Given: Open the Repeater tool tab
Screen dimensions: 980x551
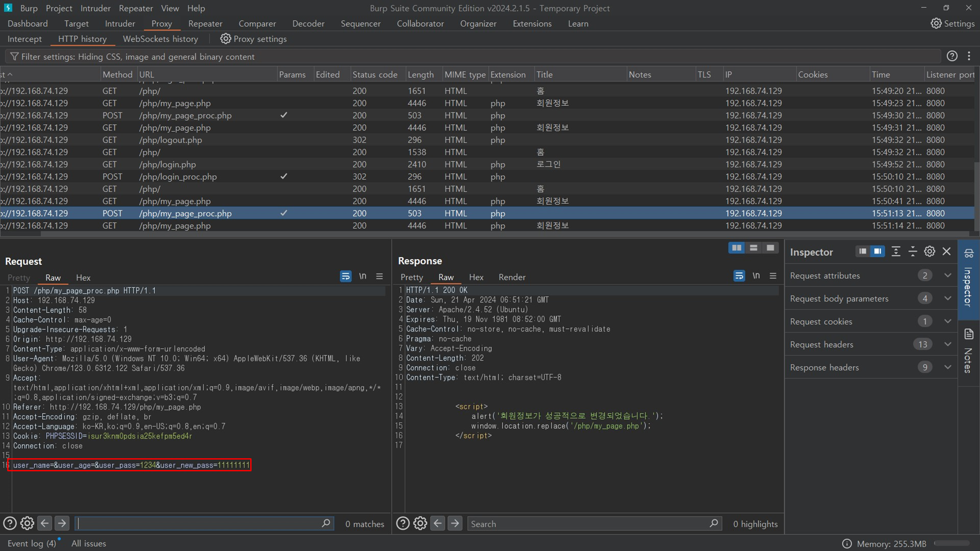Looking at the screenshot, I should click(x=205, y=24).
